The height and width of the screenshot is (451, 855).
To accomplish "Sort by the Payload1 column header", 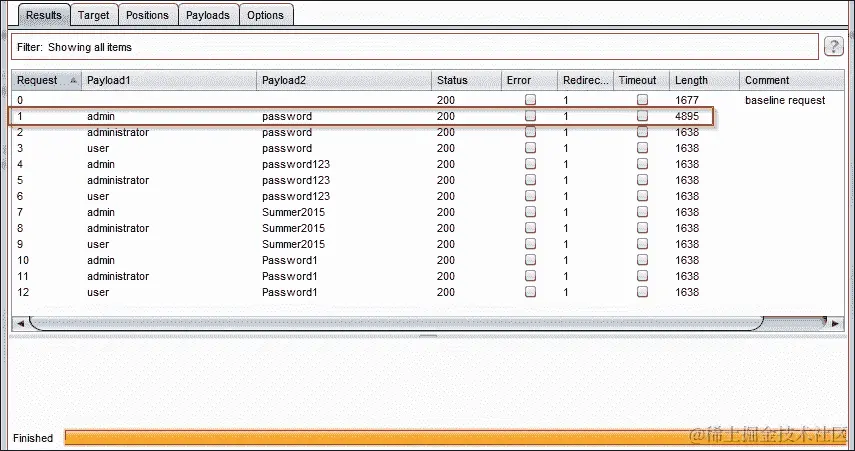I will 169,80.
